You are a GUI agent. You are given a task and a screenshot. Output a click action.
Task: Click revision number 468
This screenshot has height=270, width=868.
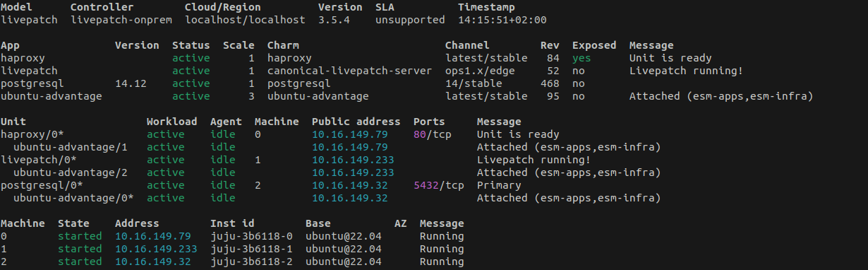pos(550,83)
